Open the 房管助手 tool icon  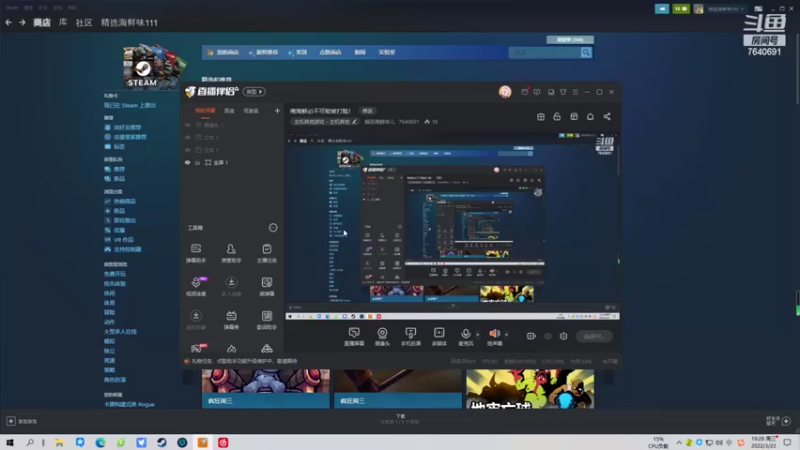pos(231,253)
